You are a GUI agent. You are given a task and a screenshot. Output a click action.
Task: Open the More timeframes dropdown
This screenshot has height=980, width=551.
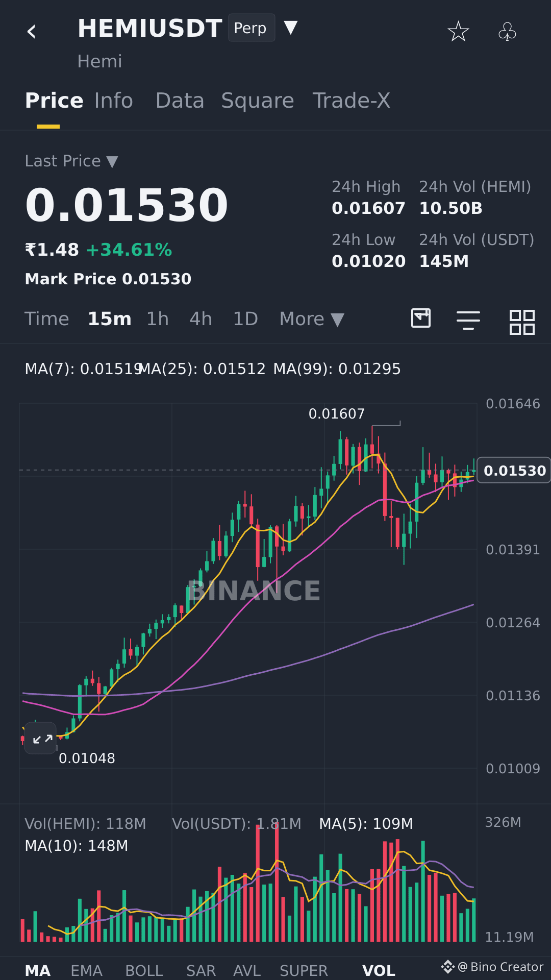[312, 319]
